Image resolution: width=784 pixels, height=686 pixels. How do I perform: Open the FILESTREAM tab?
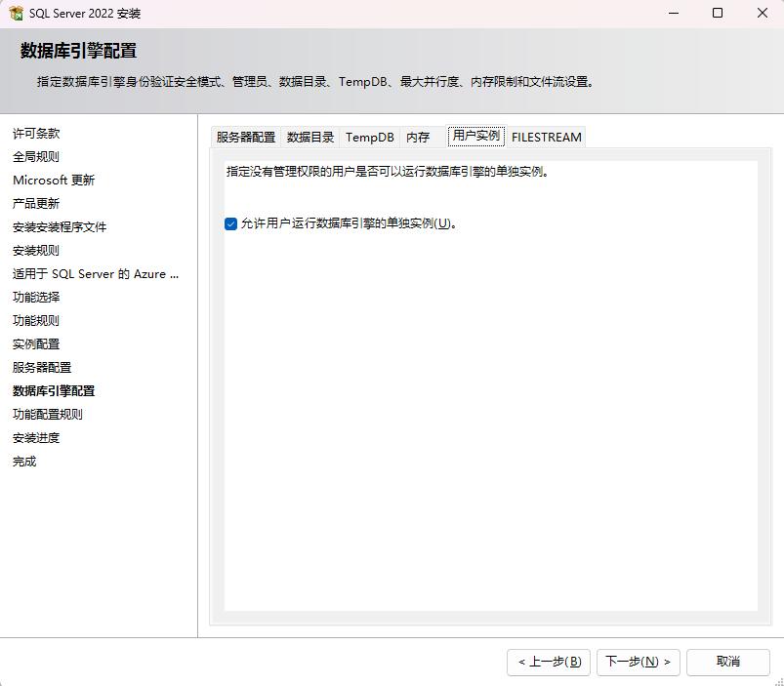(546, 138)
